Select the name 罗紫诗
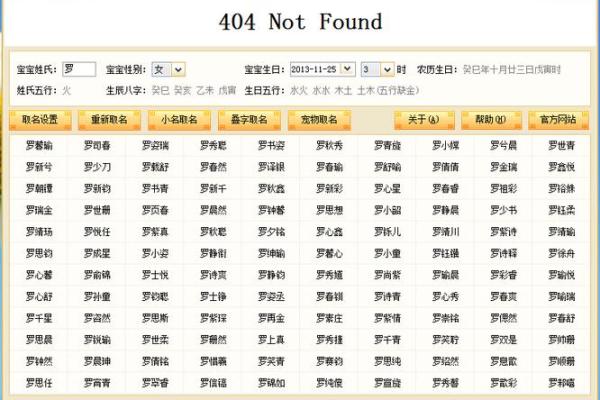The width and height of the screenshot is (600, 400). point(504,232)
